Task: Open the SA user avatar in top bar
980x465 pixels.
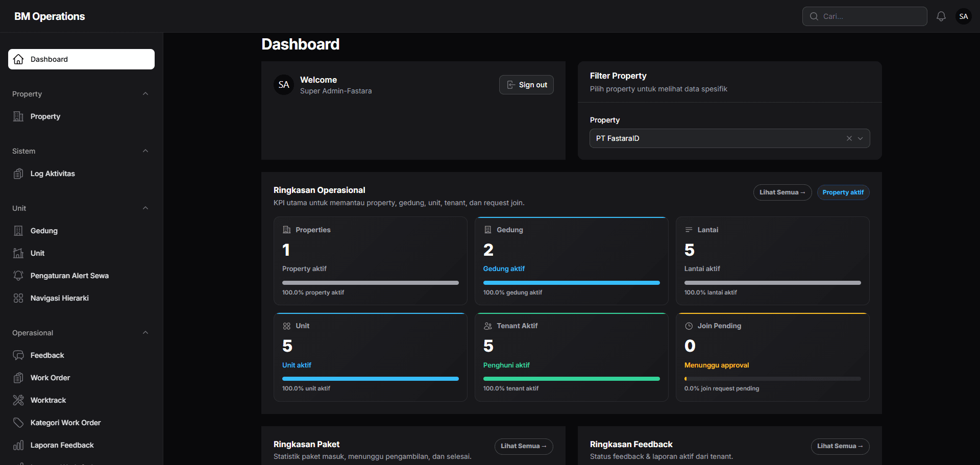Action: 964,16
